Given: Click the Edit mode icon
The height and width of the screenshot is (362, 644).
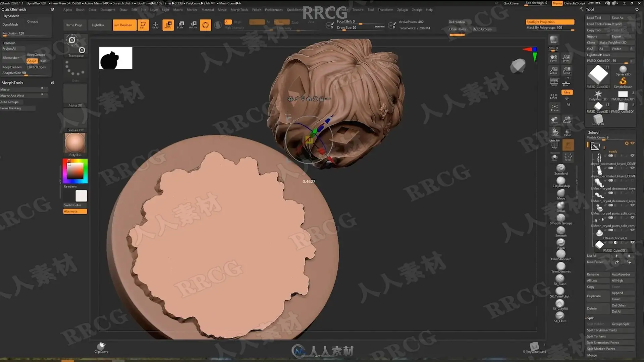Looking at the screenshot, I should tap(143, 25).
